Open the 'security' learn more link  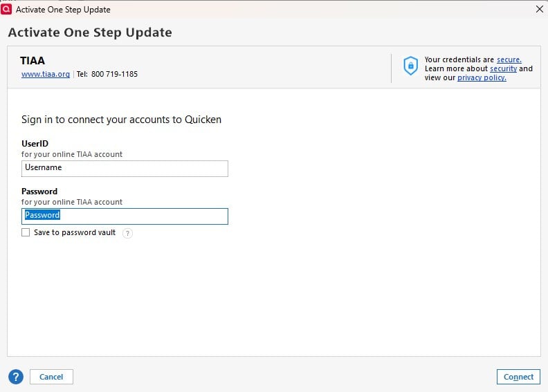pyautogui.click(x=503, y=68)
